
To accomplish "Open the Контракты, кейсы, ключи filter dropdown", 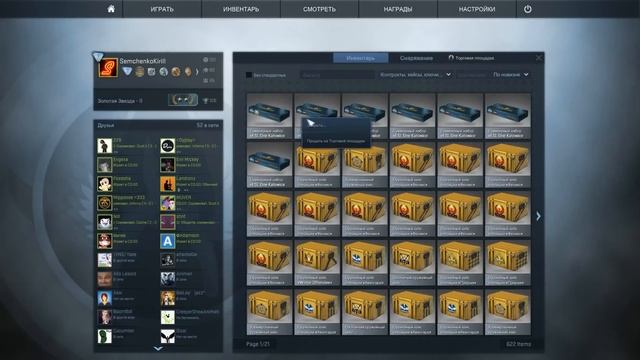I will (415, 75).
